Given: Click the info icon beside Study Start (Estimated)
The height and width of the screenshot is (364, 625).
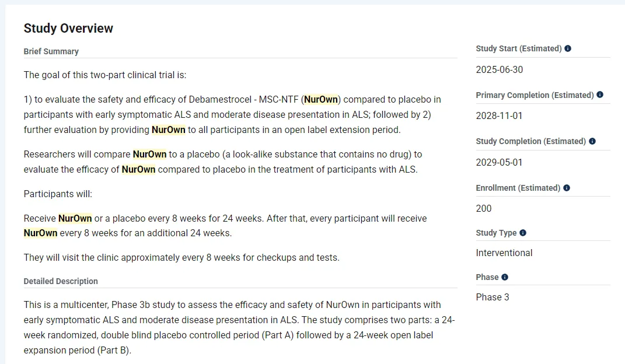Looking at the screenshot, I should click(568, 48).
